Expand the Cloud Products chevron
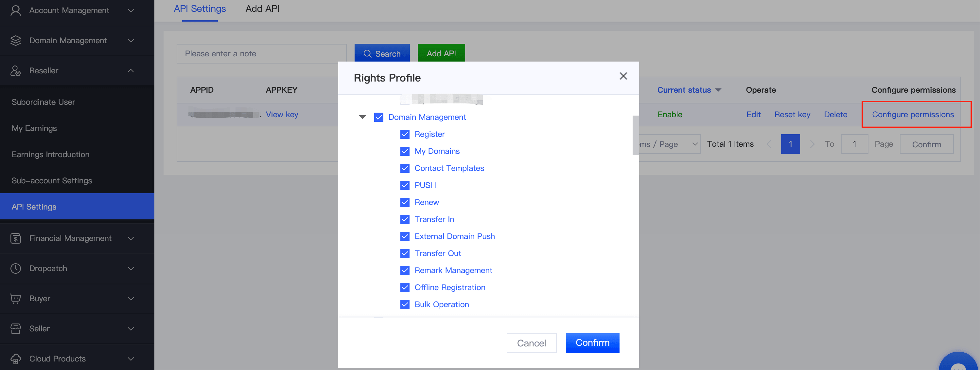This screenshot has height=370, width=980. point(131,359)
